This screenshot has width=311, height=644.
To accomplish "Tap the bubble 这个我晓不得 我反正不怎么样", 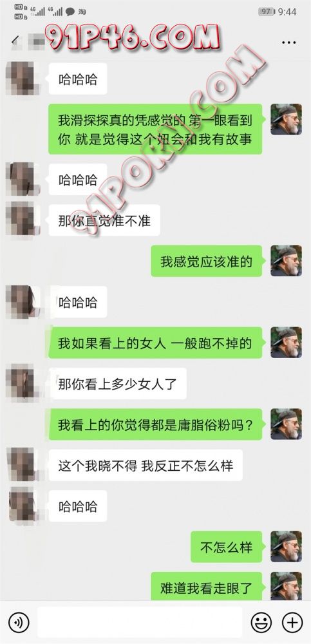I will 146,466.
